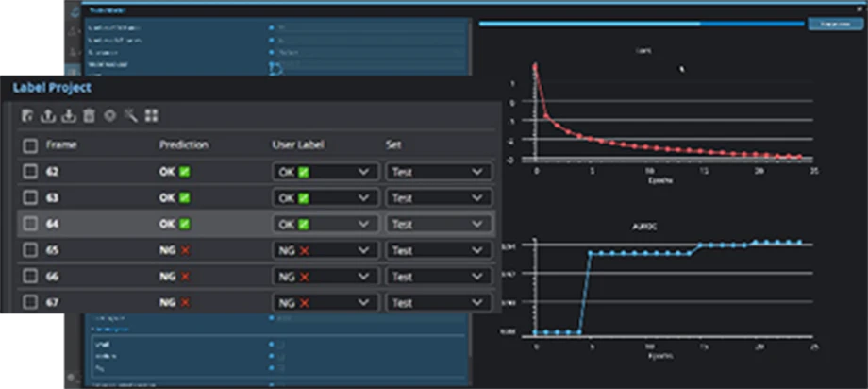Open User Label dropdown for frame 63
The image size is (868, 389).
pos(323,198)
